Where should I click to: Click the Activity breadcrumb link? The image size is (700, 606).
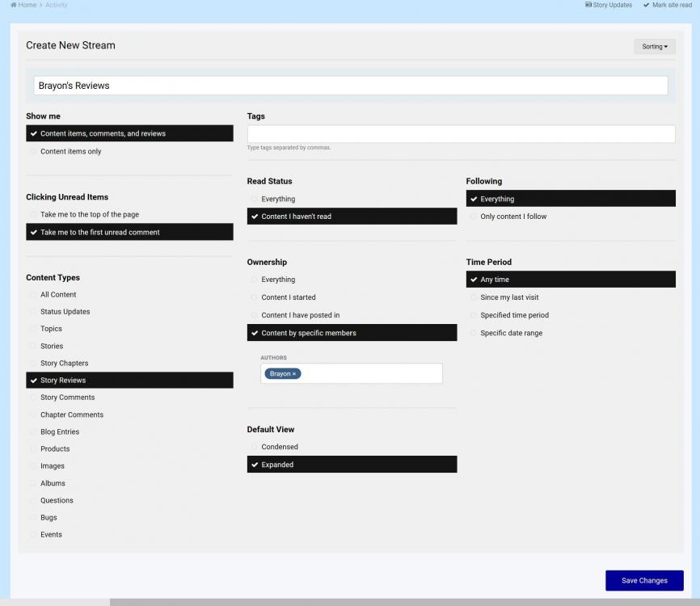point(57,5)
